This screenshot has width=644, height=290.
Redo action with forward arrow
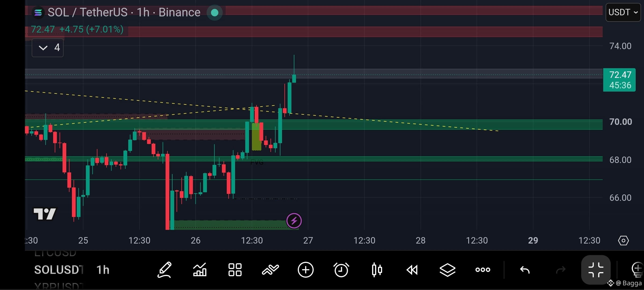[561, 270]
